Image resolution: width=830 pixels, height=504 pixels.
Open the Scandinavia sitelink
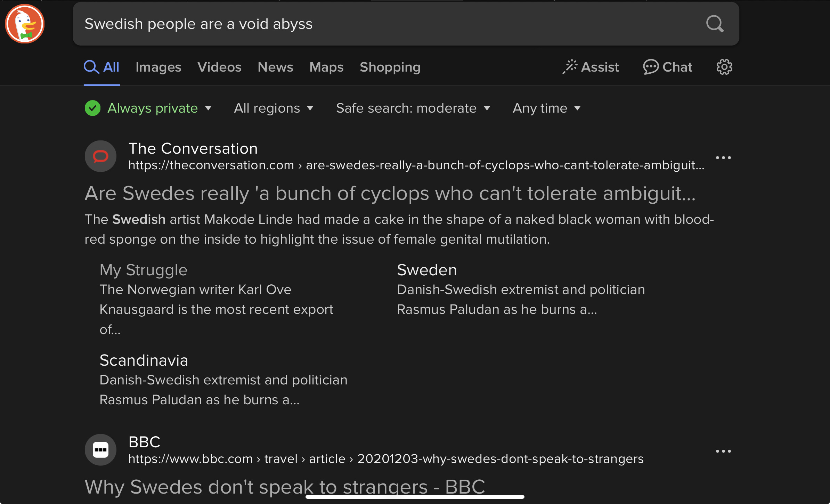click(x=144, y=360)
